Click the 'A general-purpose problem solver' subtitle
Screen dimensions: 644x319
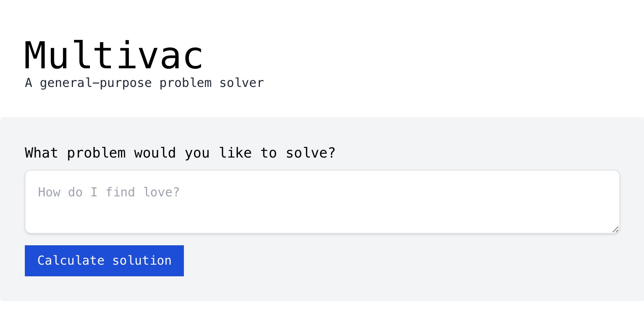coord(144,83)
